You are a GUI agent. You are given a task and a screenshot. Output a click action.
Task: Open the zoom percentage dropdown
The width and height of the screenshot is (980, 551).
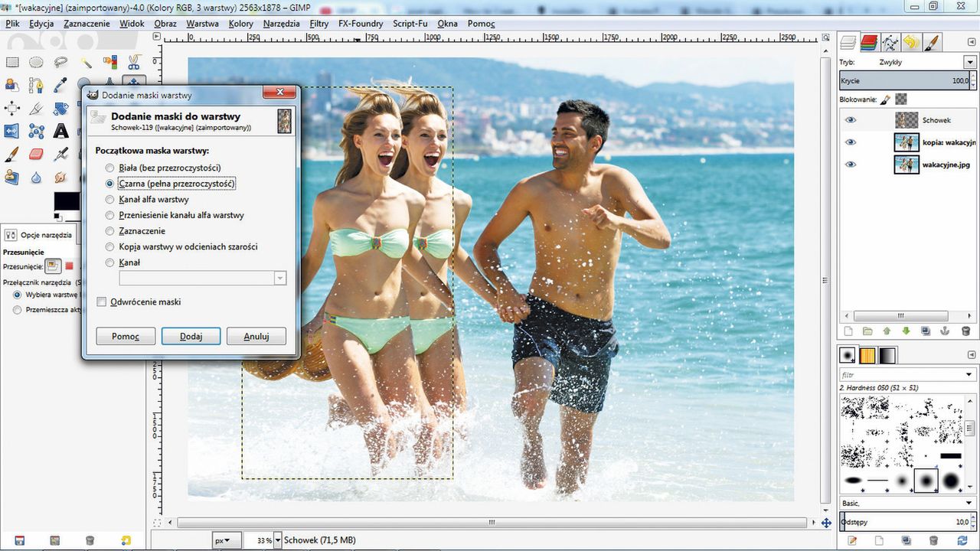point(277,540)
